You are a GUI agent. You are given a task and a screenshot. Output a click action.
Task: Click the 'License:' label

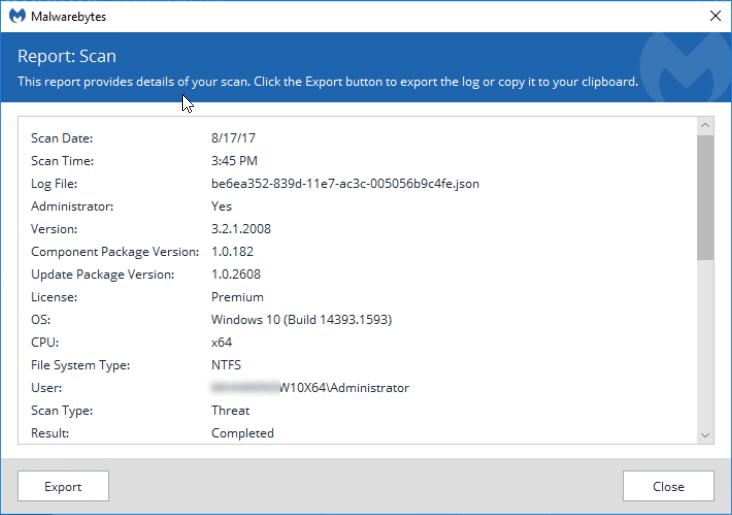54,297
